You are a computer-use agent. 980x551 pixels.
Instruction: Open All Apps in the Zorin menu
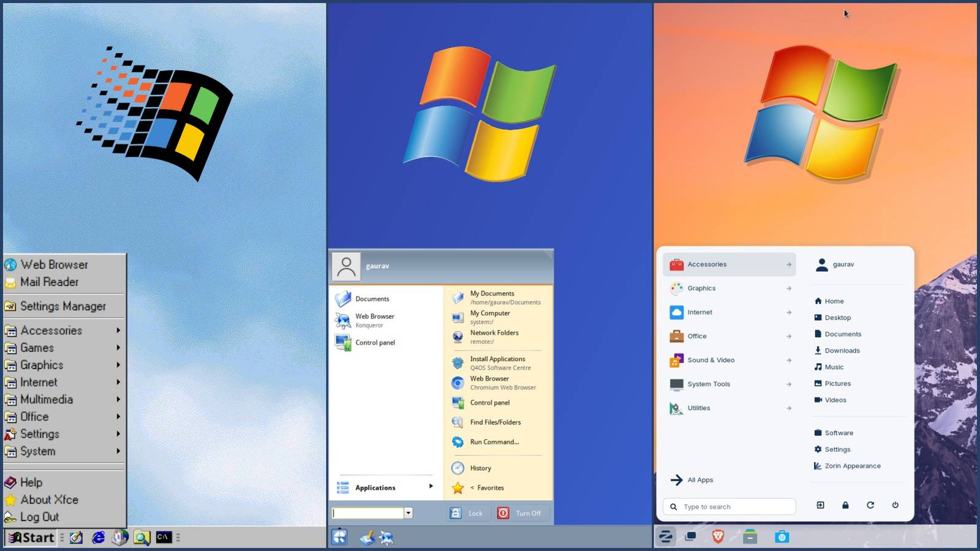(x=700, y=480)
